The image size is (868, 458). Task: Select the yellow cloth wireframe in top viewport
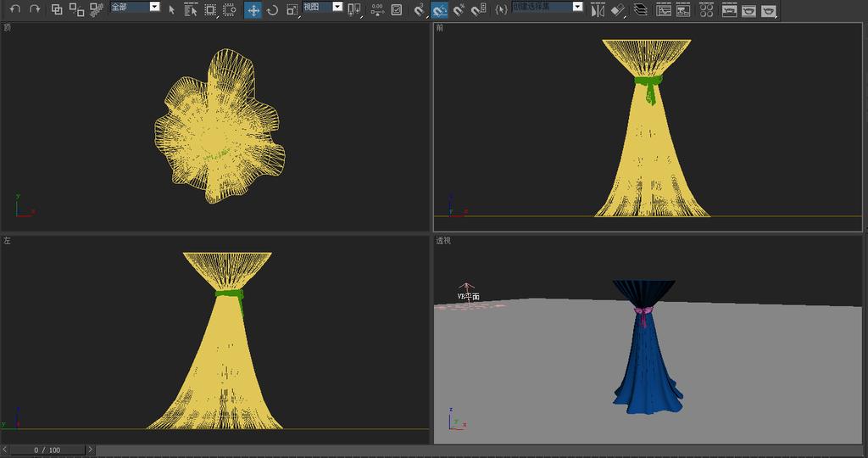(220, 126)
